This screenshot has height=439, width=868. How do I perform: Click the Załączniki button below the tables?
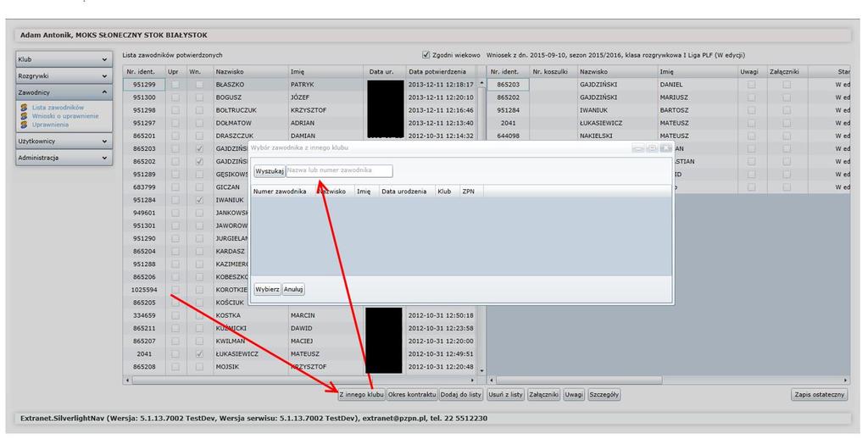(x=544, y=395)
